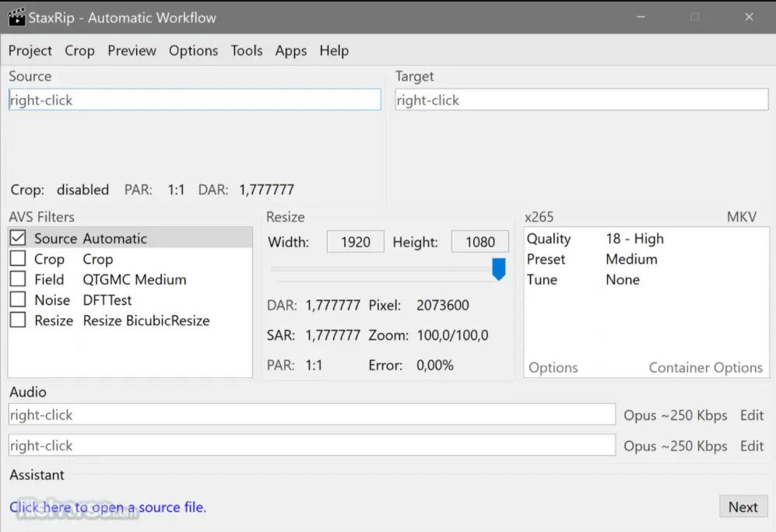The image size is (776, 532).
Task: Open the first audio track's Opus profile
Action: click(x=675, y=415)
